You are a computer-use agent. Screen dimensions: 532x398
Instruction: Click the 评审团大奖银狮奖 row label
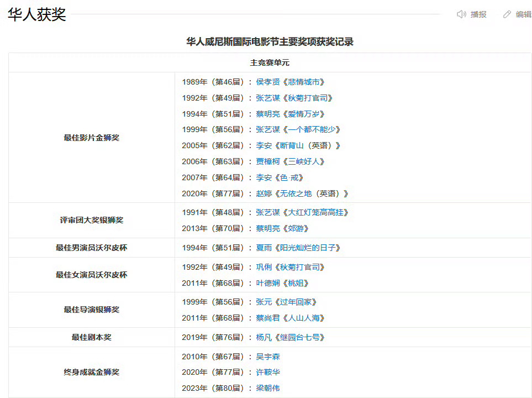click(92, 220)
